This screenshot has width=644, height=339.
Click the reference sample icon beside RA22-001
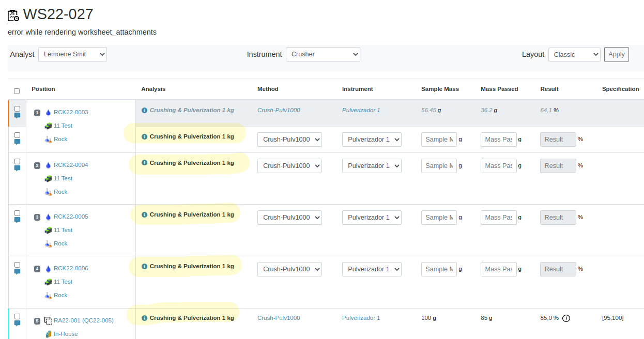[x=48, y=321]
